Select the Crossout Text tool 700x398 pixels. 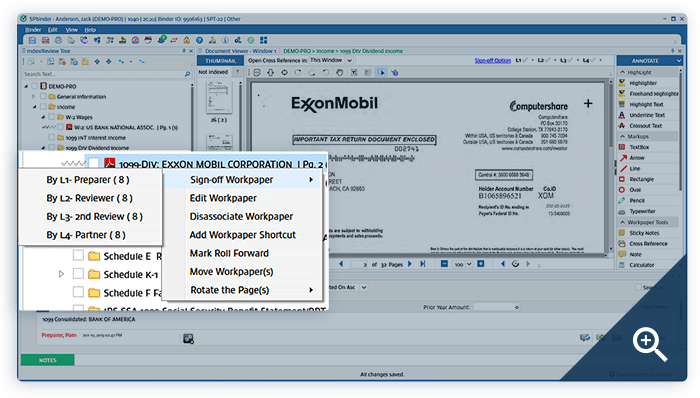(646, 126)
